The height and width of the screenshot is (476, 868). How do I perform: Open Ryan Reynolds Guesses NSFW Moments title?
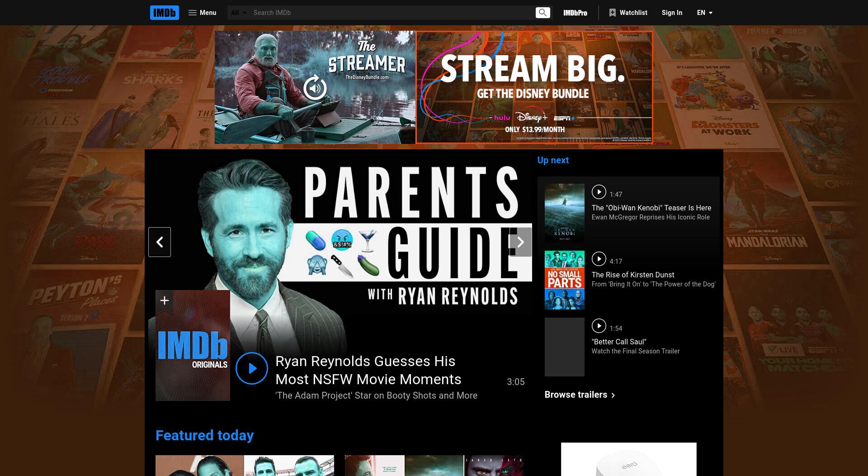click(368, 370)
